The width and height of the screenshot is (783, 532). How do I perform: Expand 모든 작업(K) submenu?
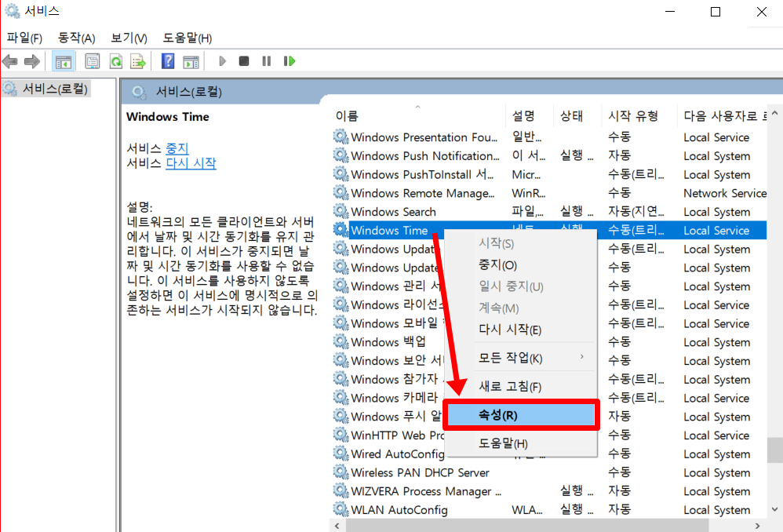[x=521, y=358]
